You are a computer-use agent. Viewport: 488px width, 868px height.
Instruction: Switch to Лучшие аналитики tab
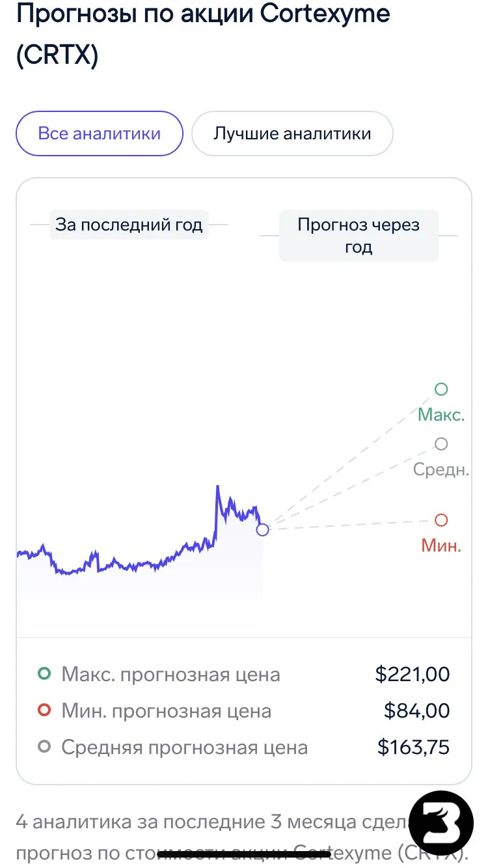click(292, 133)
